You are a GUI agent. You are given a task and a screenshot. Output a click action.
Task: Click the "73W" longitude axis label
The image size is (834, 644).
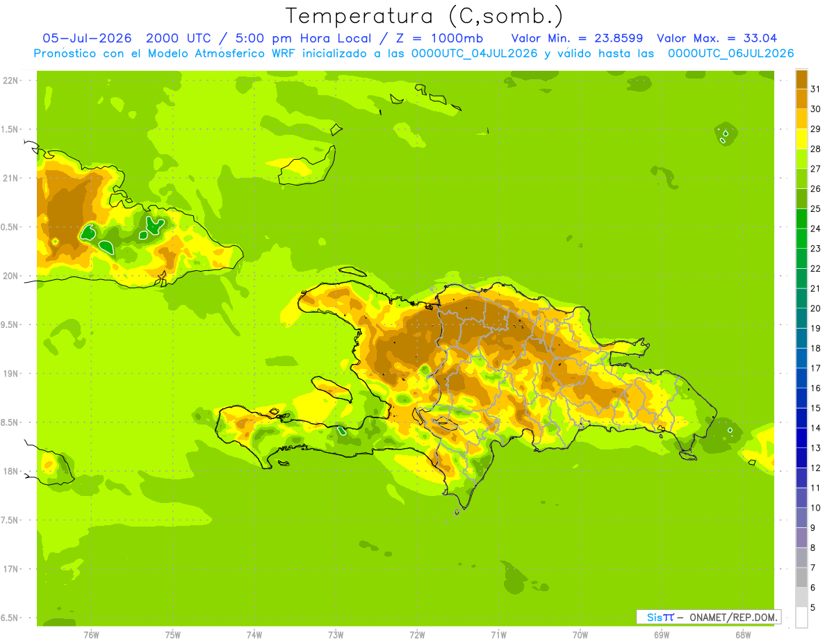pos(336,635)
